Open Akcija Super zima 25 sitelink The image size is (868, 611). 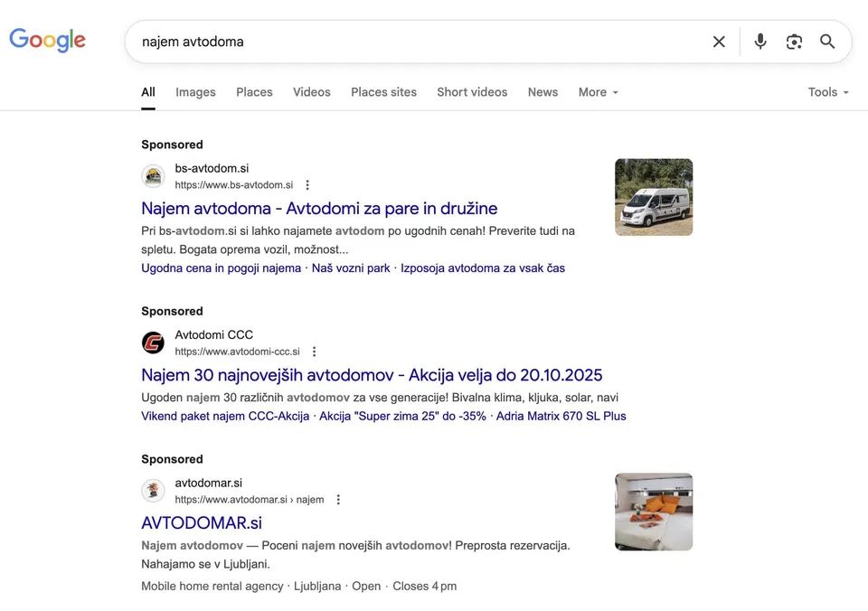click(x=402, y=416)
